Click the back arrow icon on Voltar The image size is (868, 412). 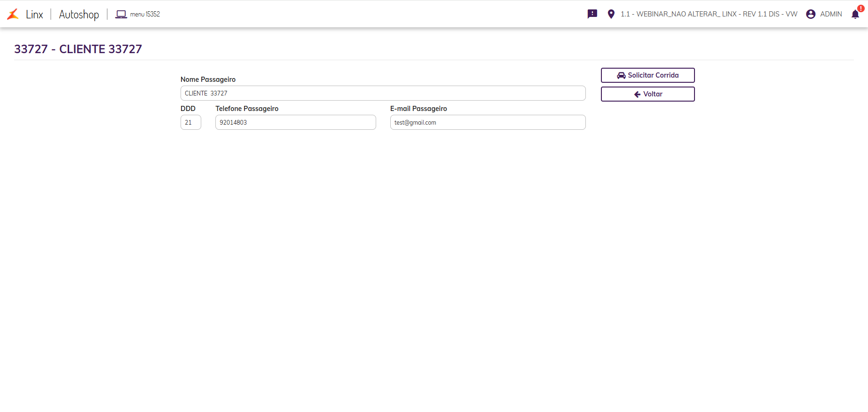click(637, 95)
